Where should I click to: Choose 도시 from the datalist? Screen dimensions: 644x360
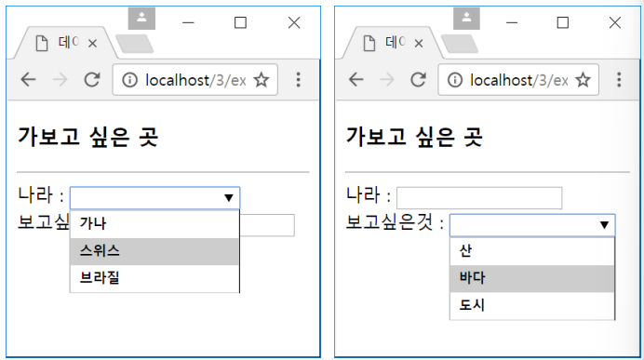click(x=532, y=305)
